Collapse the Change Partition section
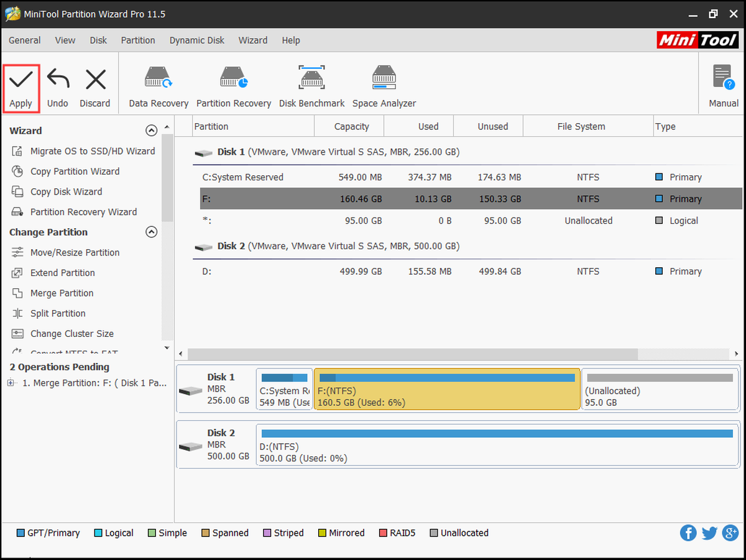 151,232
